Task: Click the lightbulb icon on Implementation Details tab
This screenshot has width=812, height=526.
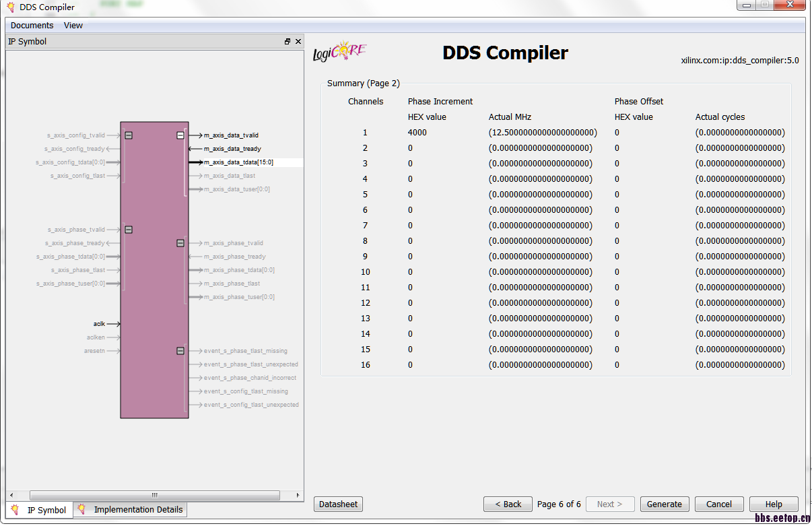Action: [82, 510]
